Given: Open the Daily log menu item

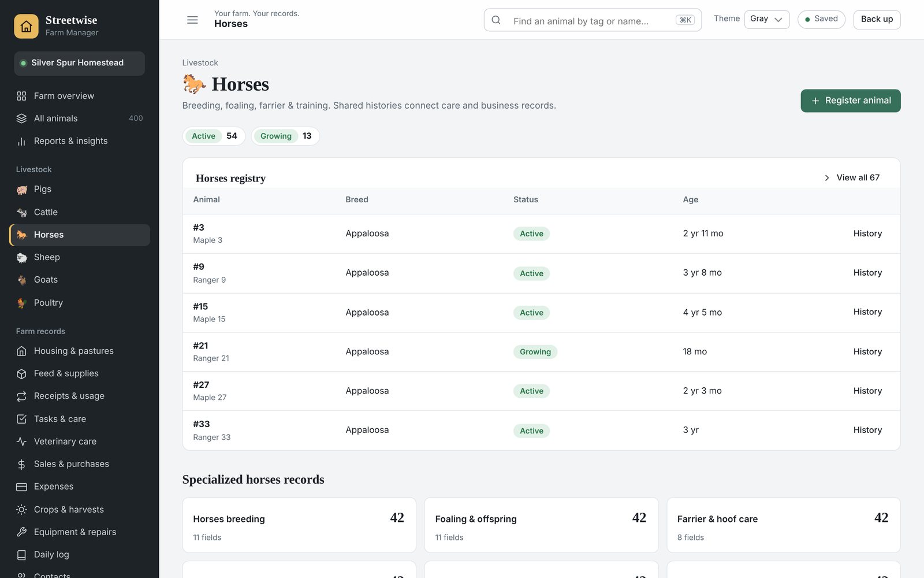Looking at the screenshot, I should click(x=80, y=555).
